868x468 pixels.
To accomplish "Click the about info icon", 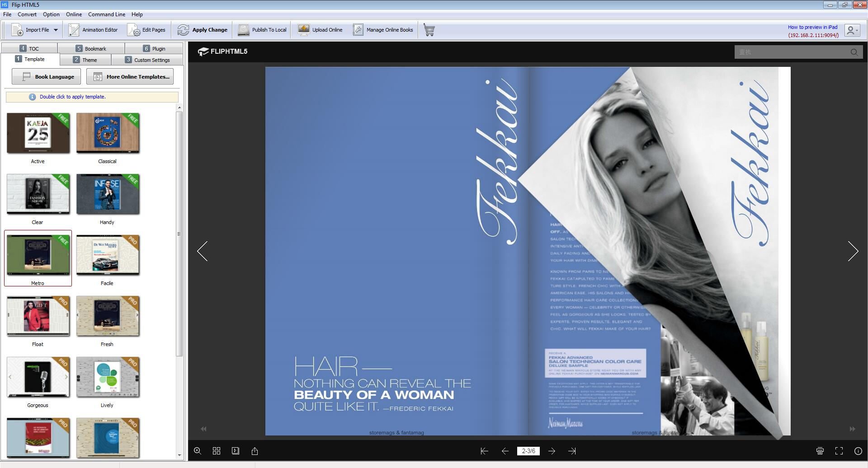I will pyautogui.click(x=858, y=451).
